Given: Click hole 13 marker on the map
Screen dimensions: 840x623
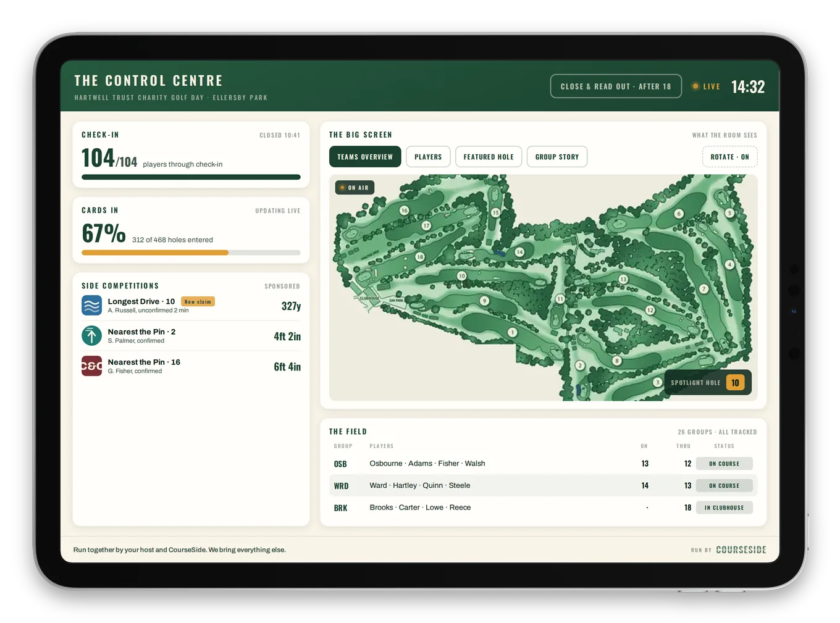Looking at the screenshot, I should point(623,280).
